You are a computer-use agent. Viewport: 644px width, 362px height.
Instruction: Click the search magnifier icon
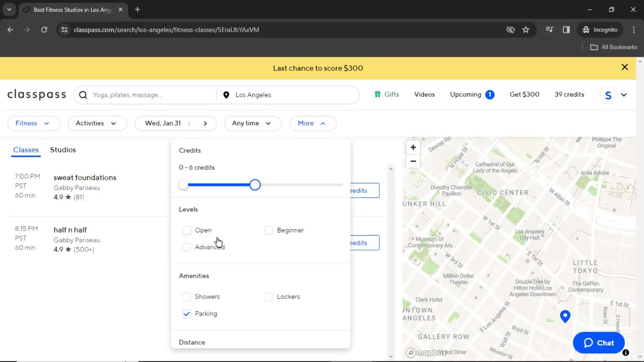[83, 95]
